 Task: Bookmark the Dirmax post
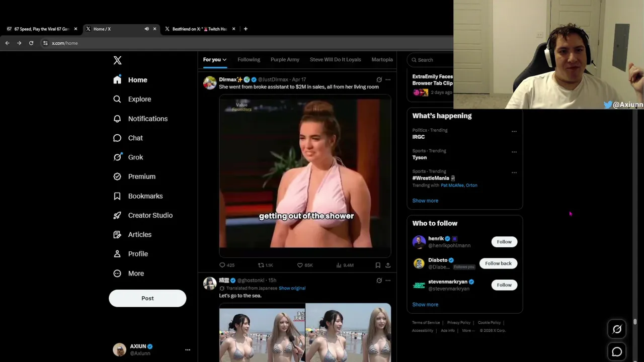378,265
